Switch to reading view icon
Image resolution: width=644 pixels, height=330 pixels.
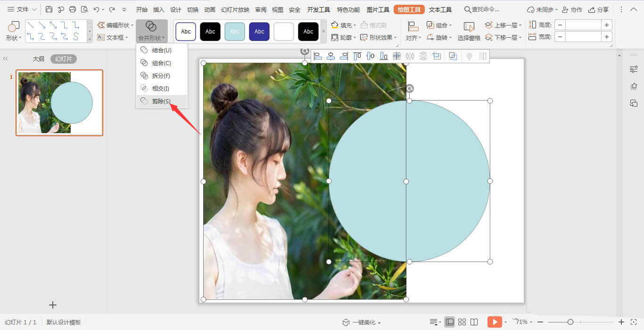coord(474,322)
